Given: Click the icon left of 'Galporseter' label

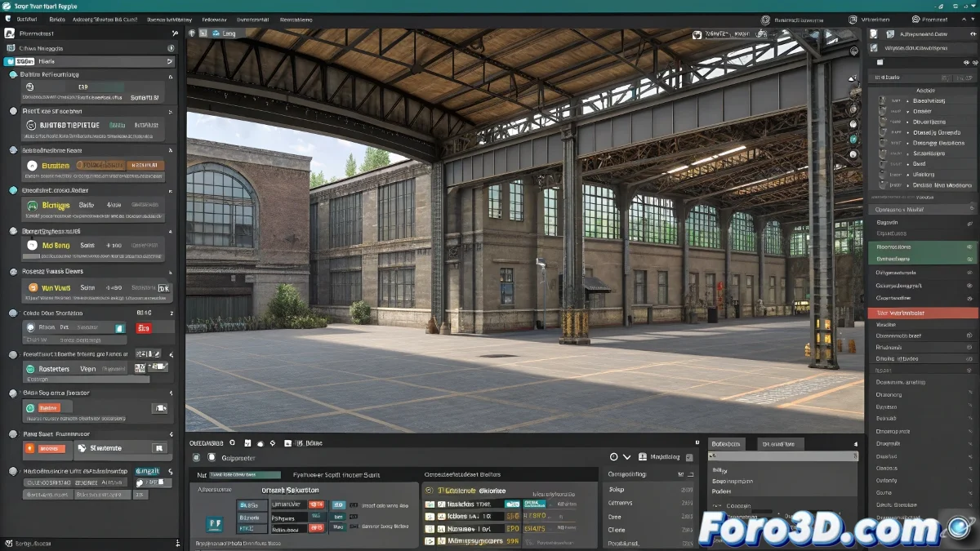Looking at the screenshot, I should (211, 458).
